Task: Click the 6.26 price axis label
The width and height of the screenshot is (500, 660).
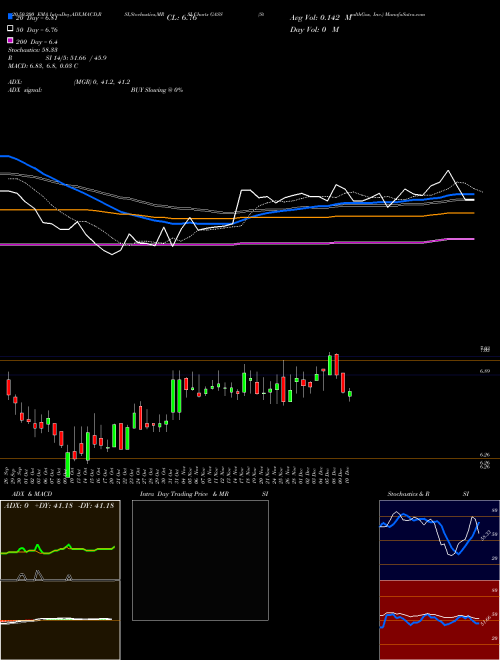Action: point(484,455)
